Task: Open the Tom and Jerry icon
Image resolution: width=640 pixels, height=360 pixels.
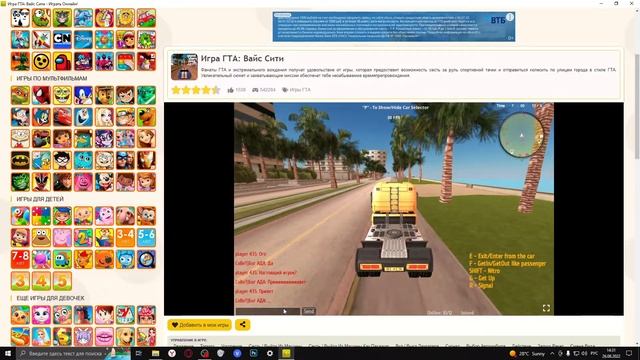Action: pos(41,117)
